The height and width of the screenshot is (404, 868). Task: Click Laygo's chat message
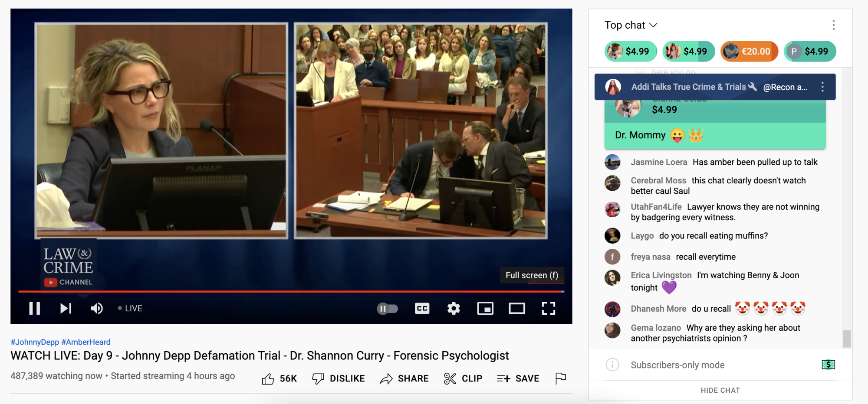point(713,236)
